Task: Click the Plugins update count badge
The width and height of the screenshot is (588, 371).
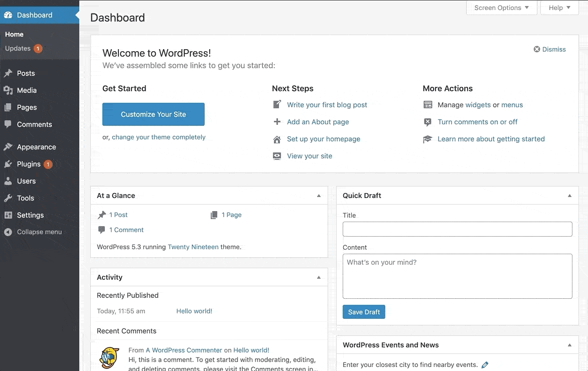Action: tap(48, 164)
